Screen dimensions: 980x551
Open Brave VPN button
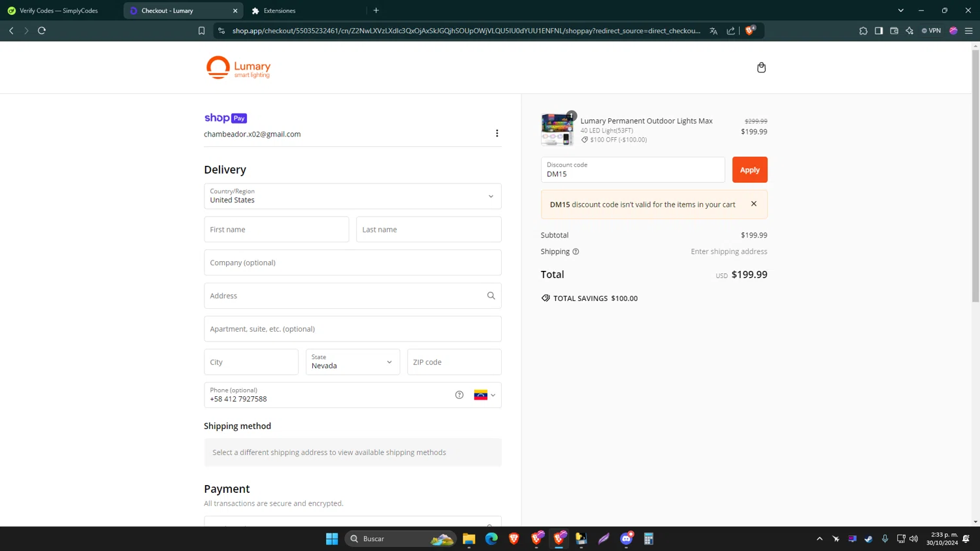click(x=931, y=31)
